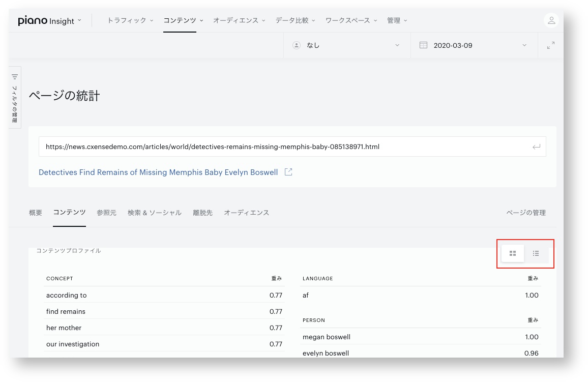Select the コンテンツ page tab
The image size is (588, 382).
pyautogui.click(x=69, y=212)
